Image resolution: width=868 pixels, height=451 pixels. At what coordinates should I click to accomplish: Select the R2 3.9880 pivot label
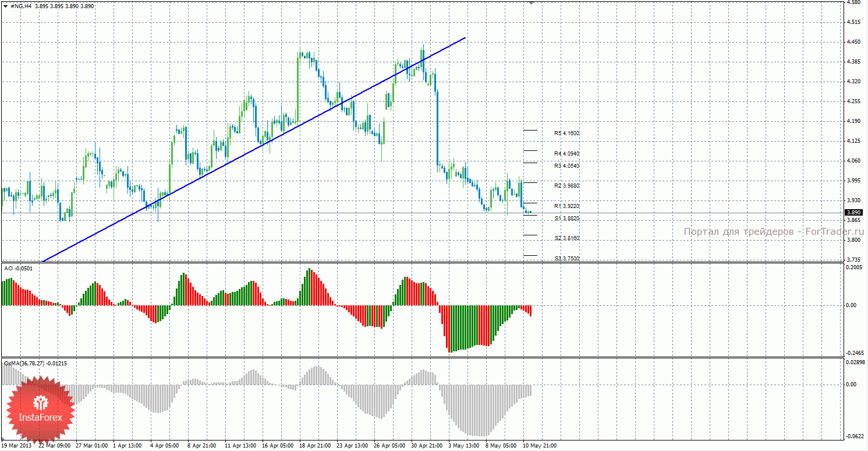point(566,186)
